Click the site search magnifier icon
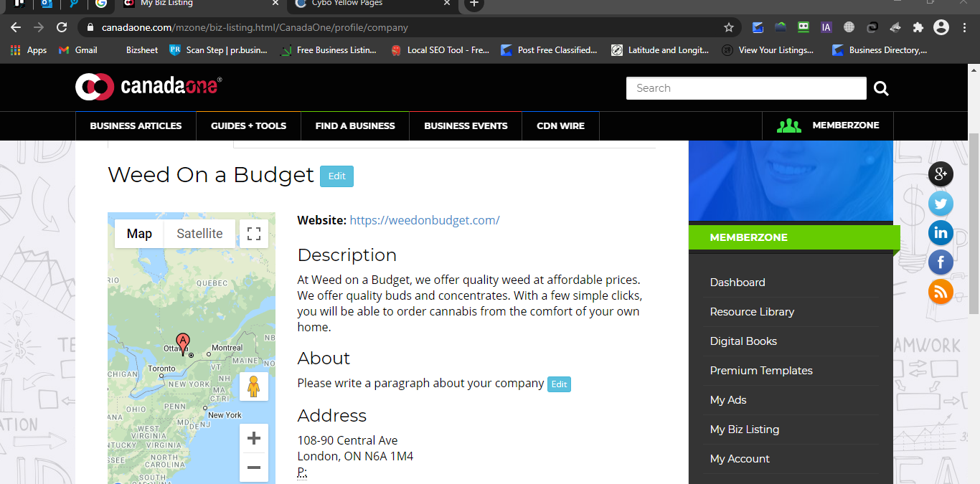Screen dimensions: 980x484 pos(881,89)
